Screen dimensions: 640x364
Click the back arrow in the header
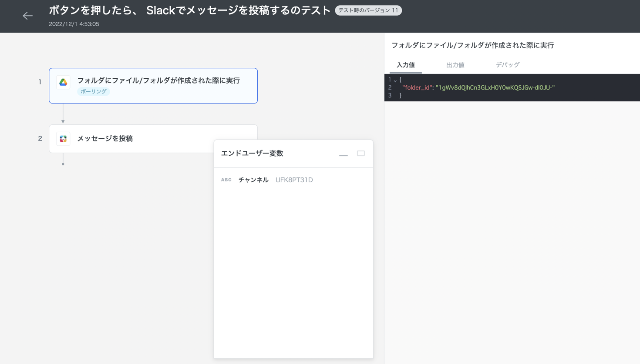coord(27,16)
